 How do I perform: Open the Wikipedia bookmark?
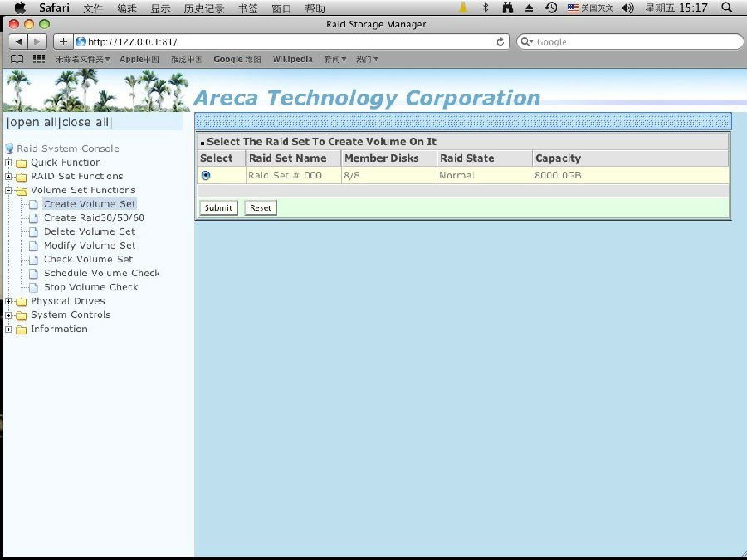(x=292, y=59)
